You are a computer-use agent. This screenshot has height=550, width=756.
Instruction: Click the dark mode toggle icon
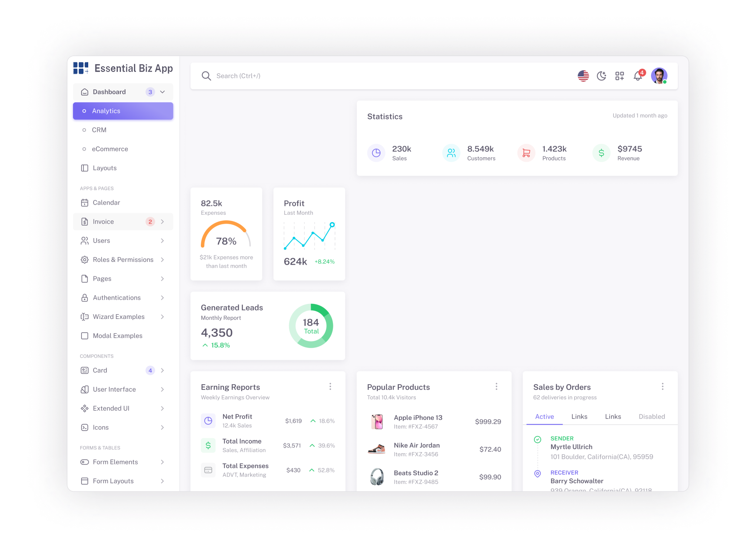pos(601,75)
